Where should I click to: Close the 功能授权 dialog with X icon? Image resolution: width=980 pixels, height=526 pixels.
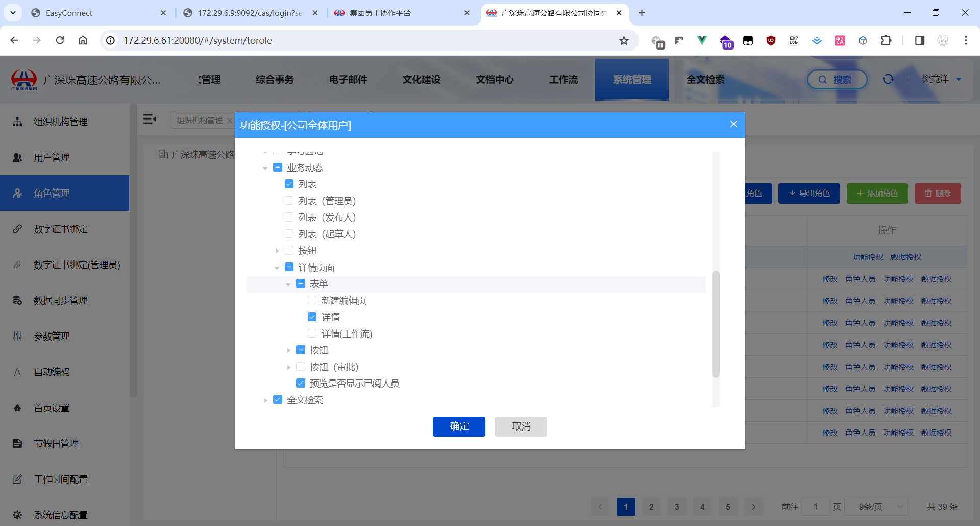733,124
